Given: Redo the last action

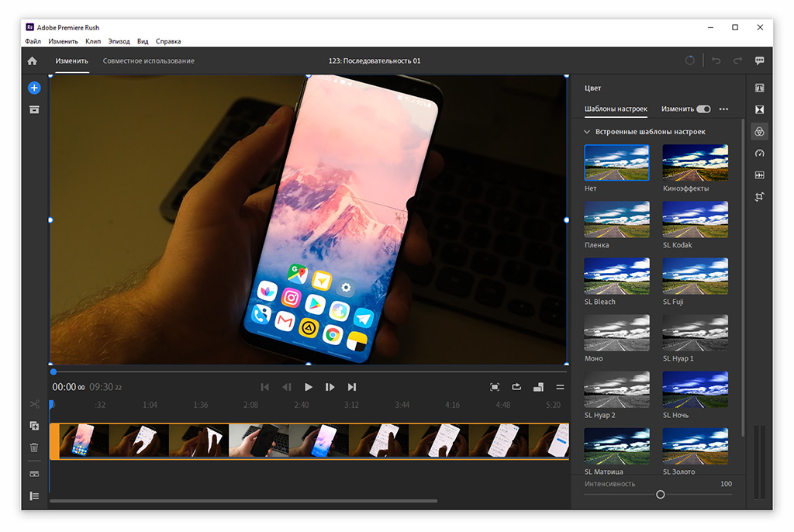Looking at the screenshot, I should point(737,60).
